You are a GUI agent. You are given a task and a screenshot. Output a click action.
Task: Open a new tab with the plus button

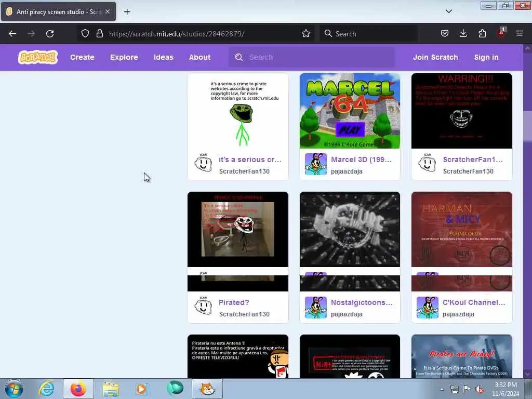coord(127,12)
